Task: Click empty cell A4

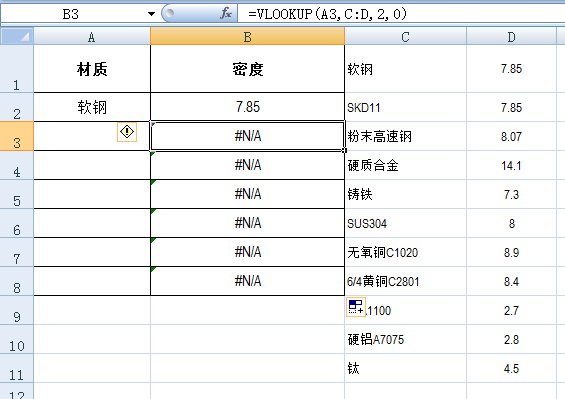Action: [x=92, y=165]
